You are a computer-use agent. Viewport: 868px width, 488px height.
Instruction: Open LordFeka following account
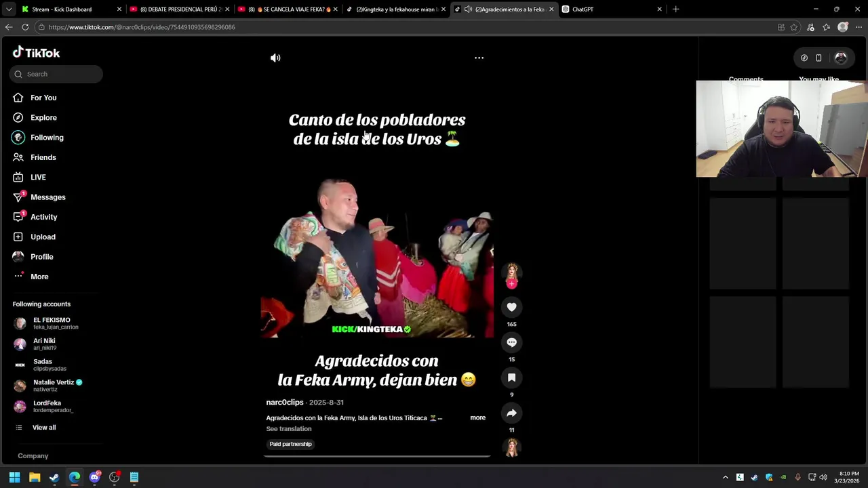pyautogui.click(x=52, y=406)
